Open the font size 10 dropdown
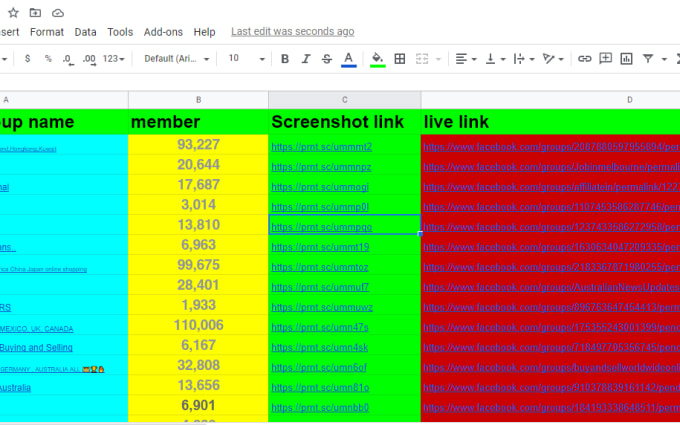The height and width of the screenshot is (425, 680). [x=246, y=59]
